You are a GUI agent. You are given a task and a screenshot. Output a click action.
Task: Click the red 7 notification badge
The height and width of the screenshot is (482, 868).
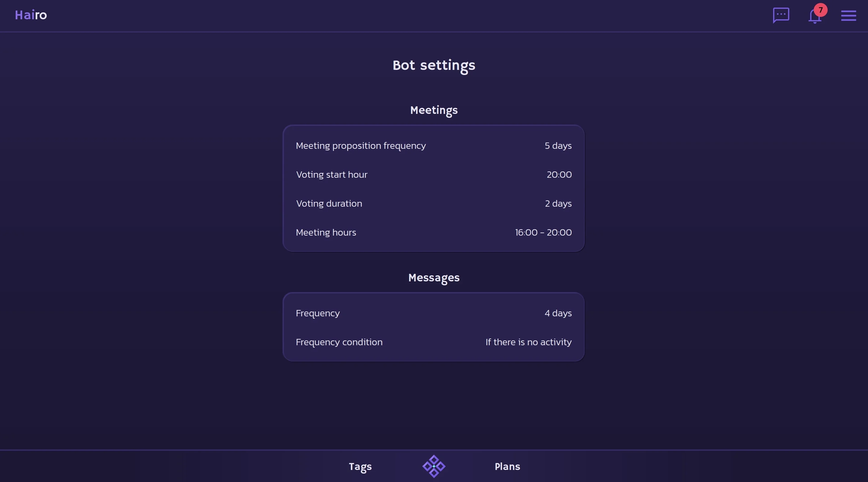(820, 10)
